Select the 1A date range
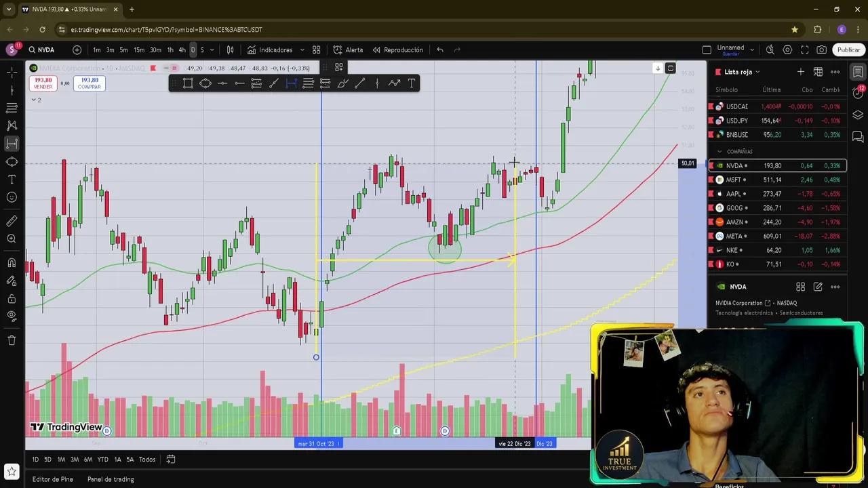Screen dimensions: 868x488 click(x=117, y=460)
